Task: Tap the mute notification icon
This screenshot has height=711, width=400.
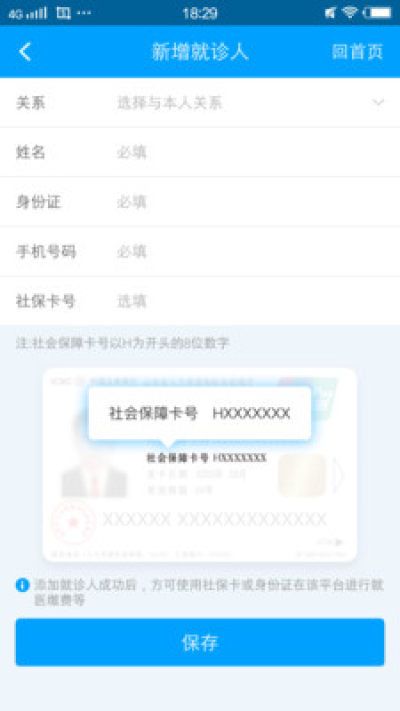Action: 330,13
